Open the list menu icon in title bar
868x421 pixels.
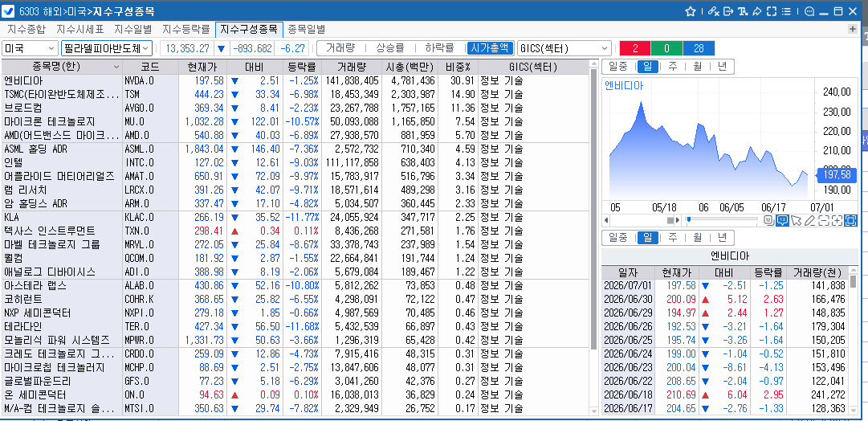786,11
